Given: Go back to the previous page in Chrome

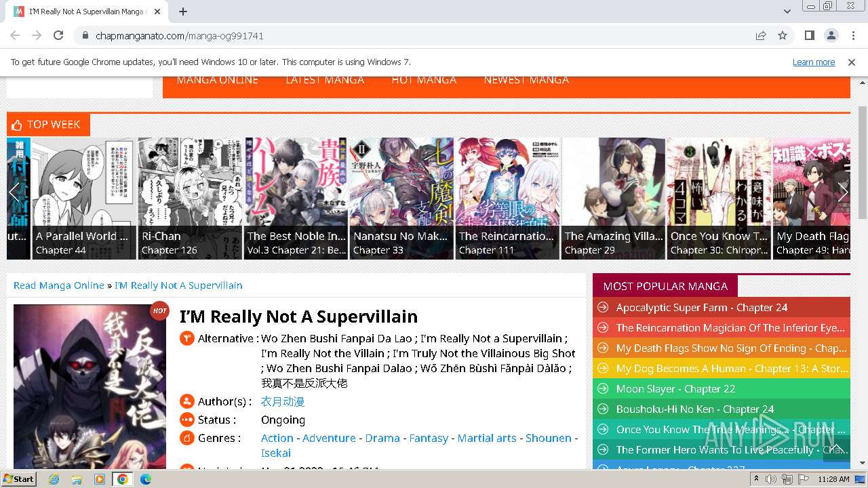Looking at the screenshot, I should click(x=15, y=35).
